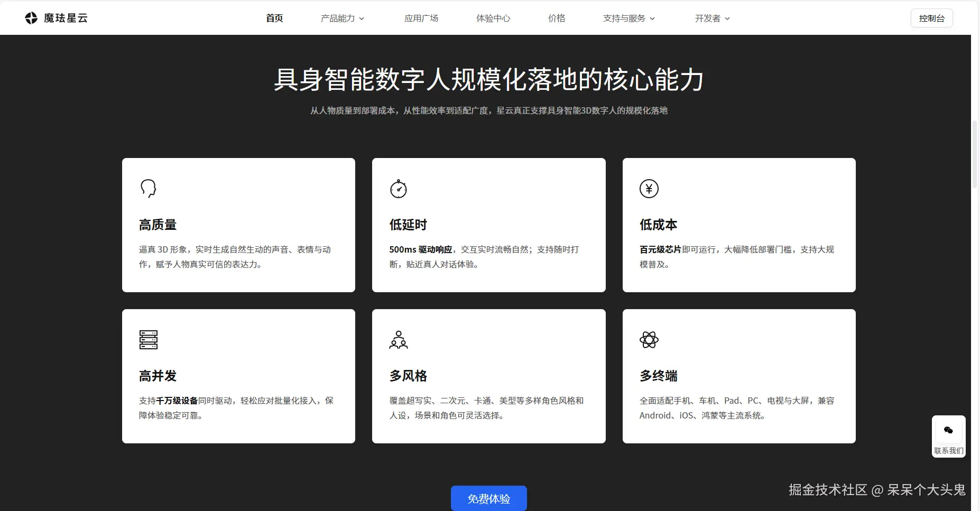Select the 首页 menu item
Screen dimensions: 980x511
click(274, 17)
